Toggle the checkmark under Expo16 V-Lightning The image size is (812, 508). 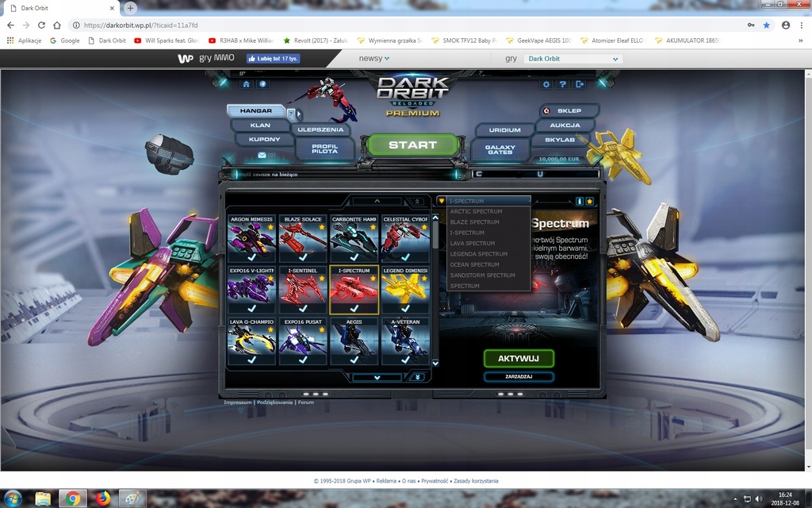[x=251, y=309]
